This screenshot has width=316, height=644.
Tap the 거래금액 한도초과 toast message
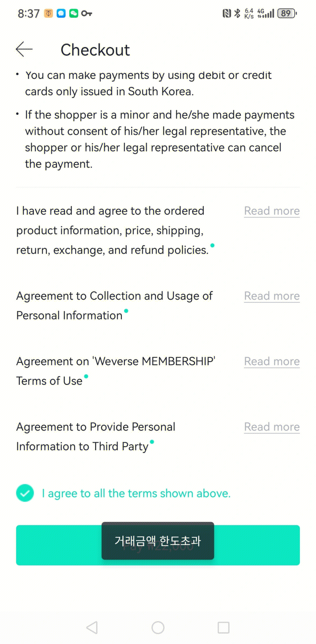pyautogui.click(x=158, y=541)
